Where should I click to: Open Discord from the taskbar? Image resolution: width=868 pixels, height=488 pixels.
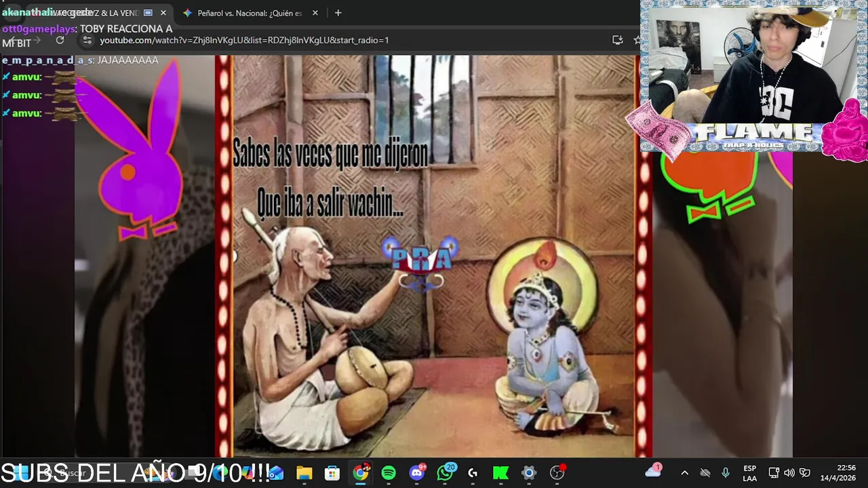tap(417, 473)
